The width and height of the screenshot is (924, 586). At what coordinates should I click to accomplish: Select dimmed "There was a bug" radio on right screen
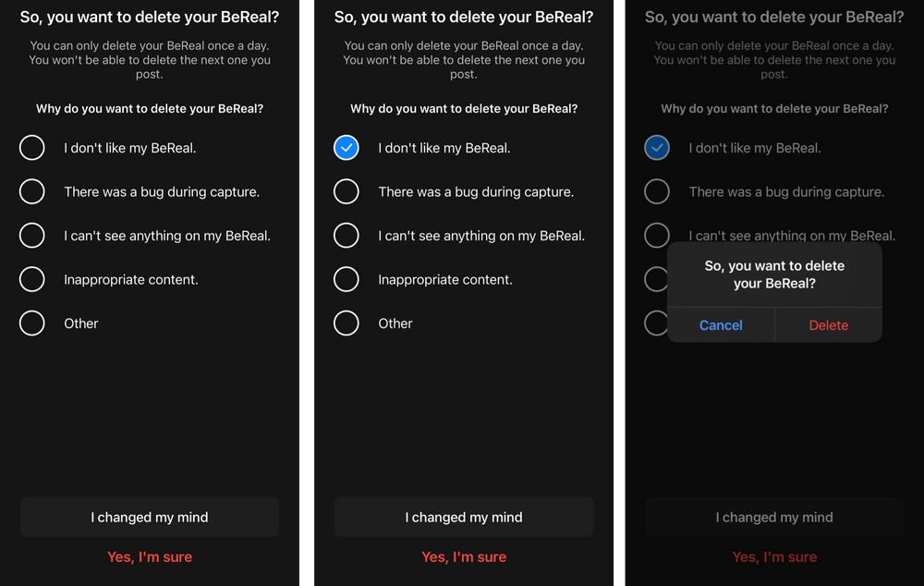point(657,191)
